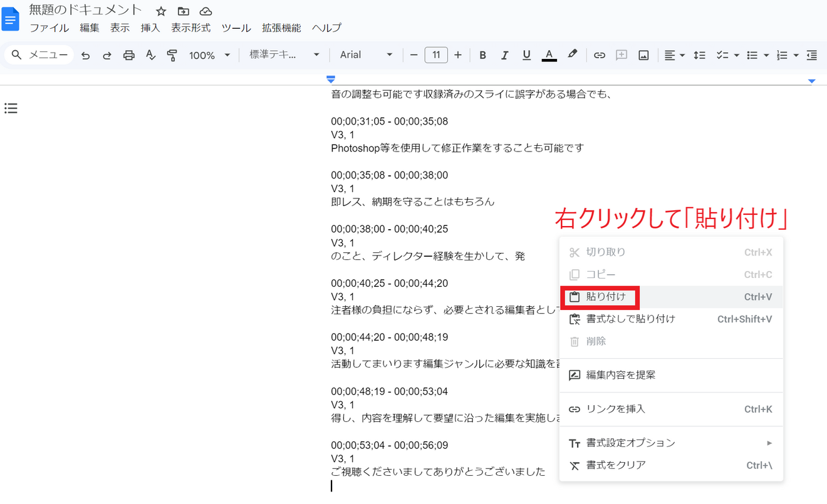Open the ファイル menu
This screenshot has height=504, width=827.
pos(49,28)
